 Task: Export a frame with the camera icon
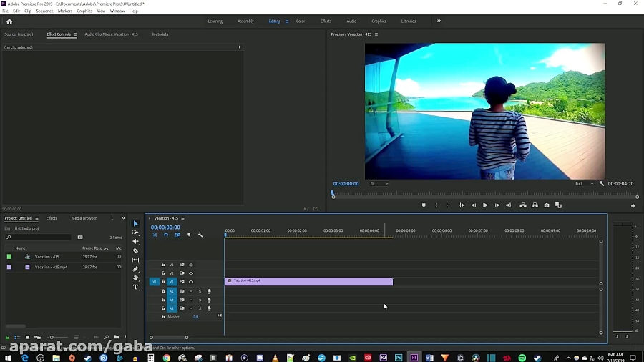547,205
